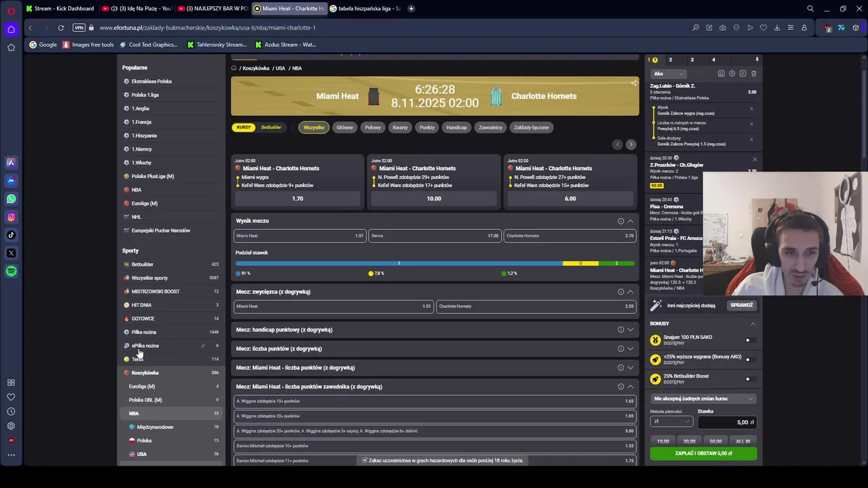Open NHL in popular leagues list

point(136,217)
